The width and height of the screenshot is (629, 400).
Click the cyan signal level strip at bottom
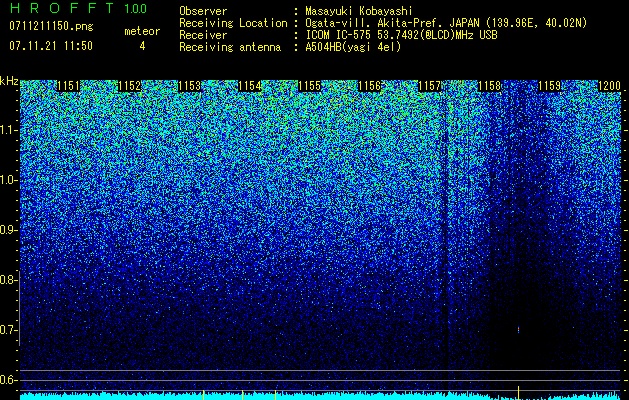tap(320, 396)
